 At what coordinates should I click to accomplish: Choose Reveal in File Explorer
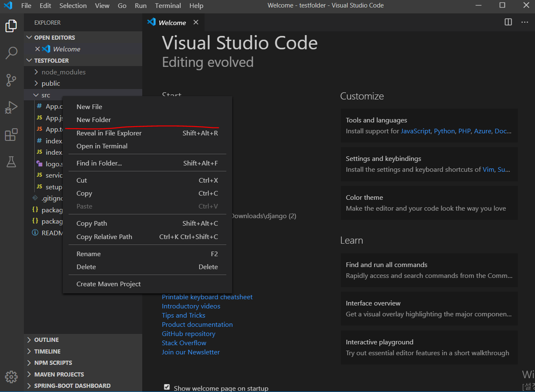pos(147,133)
